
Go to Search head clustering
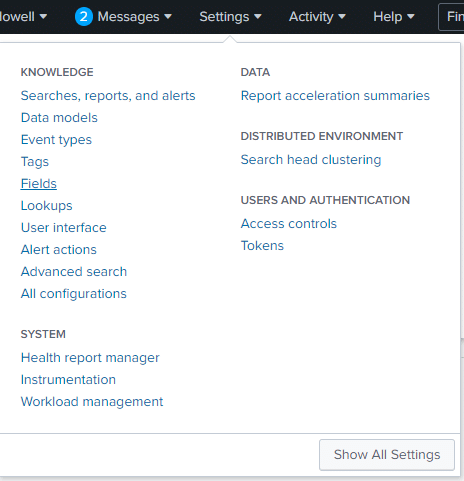point(311,160)
